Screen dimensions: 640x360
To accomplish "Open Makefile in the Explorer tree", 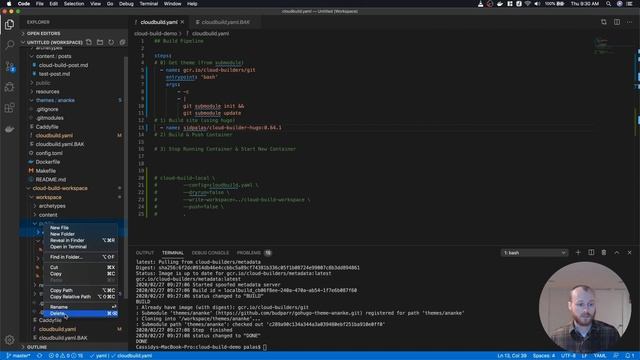I will pyautogui.click(x=46, y=171).
